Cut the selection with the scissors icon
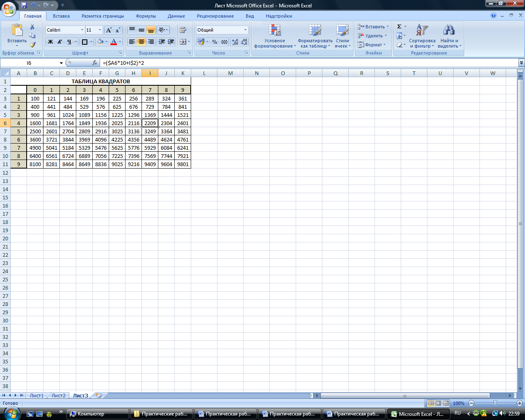525x420 pixels. click(32, 27)
